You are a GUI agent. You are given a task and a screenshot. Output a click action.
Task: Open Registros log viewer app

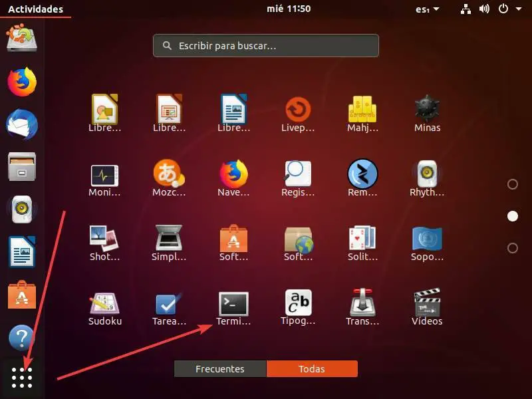coord(298,174)
